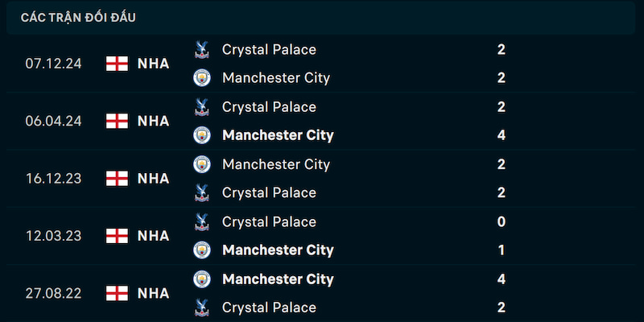Select the NHA league label for 27.08.22
The height and width of the screenshot is (322, 644).
(x=153, y=293)
